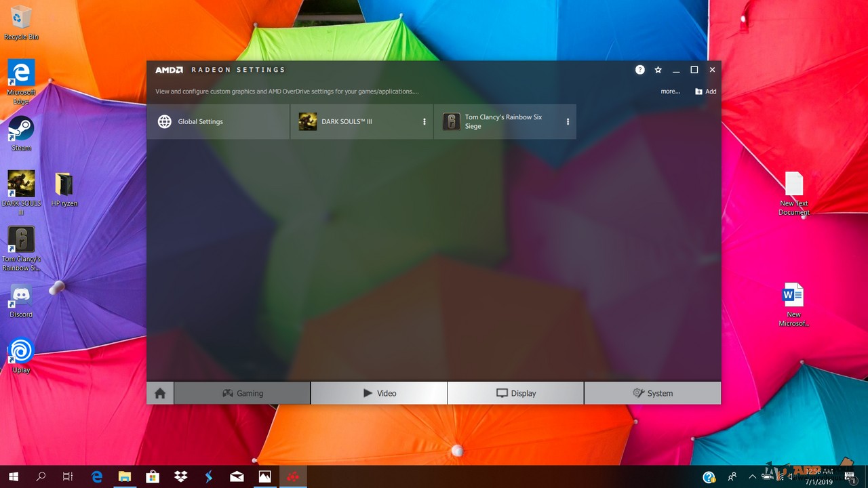Click the star favorites icon in Radeon Settings
This screenshot has width=868, height=488.
click(x=658, y=70)
